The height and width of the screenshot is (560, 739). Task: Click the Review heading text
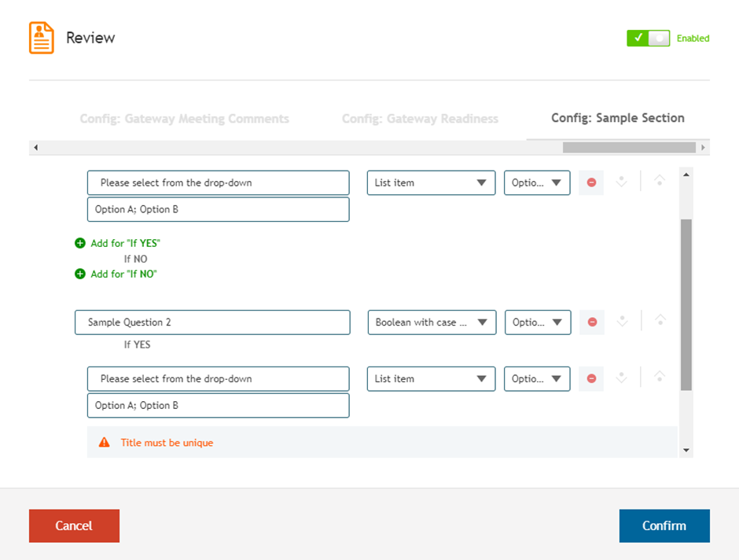[90, 38]
